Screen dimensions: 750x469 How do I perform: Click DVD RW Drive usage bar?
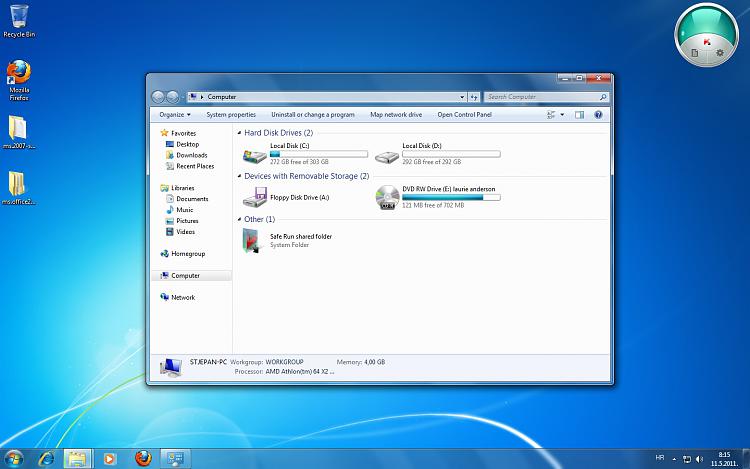tap(451, 197)
